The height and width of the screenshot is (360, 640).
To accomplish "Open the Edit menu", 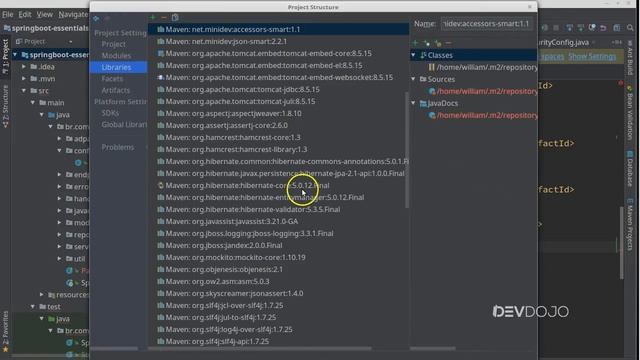I will tap(24, 15).
